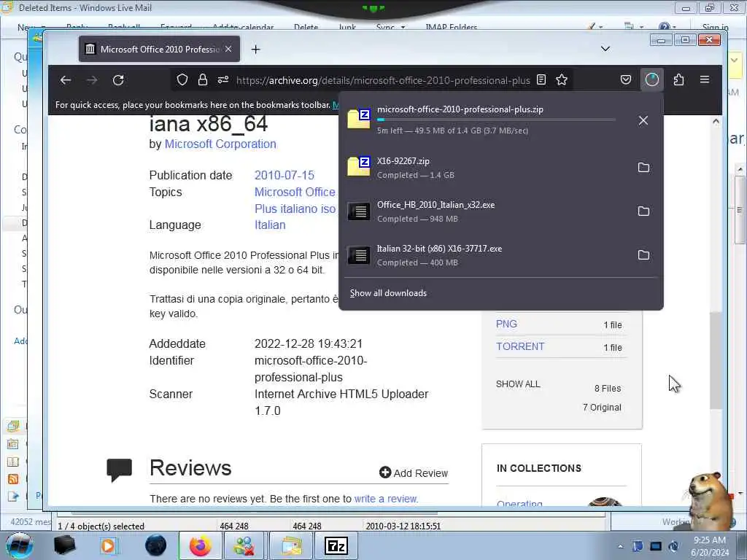Open the Calendar icon in Mail sidebar
Image resolution: width=747 pixels, height=560 pixels.
coord(13,444)
